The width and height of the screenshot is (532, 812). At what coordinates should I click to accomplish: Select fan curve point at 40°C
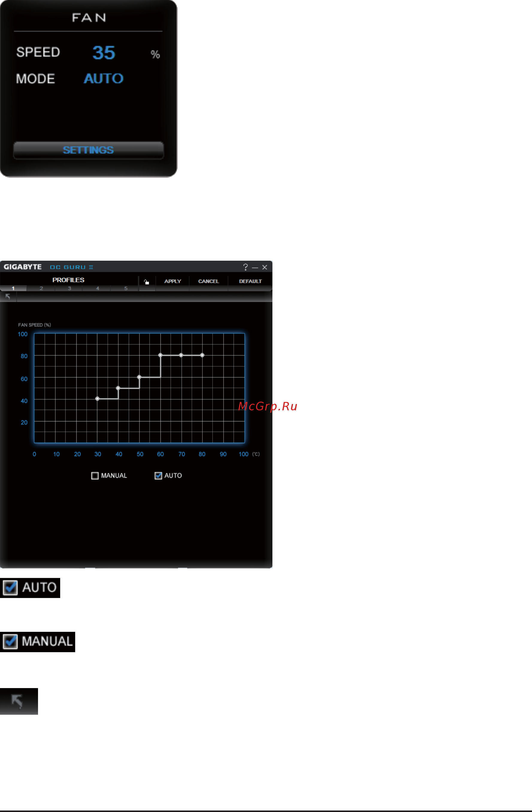point(118,388)
